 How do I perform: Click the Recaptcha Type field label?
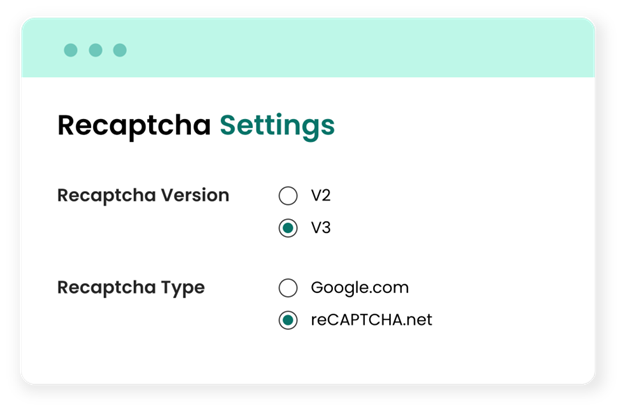tap(131, 288)
